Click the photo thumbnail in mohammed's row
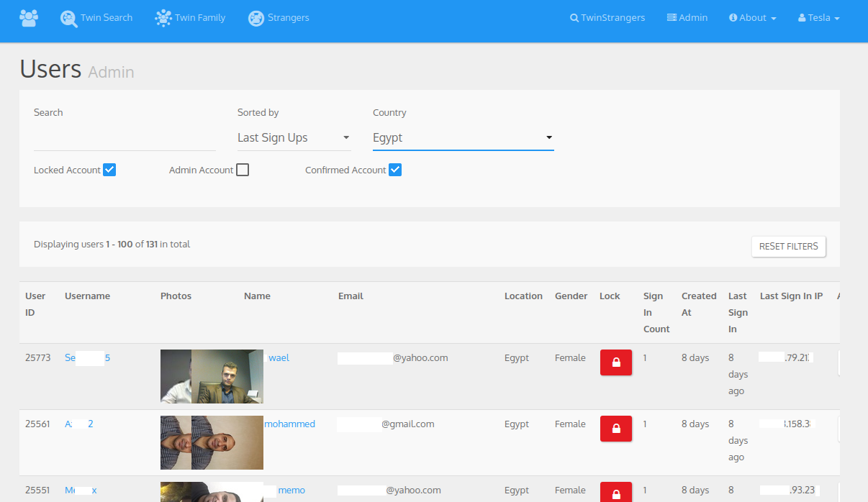This screenshot has height=502, width=868. coord(212,442)
